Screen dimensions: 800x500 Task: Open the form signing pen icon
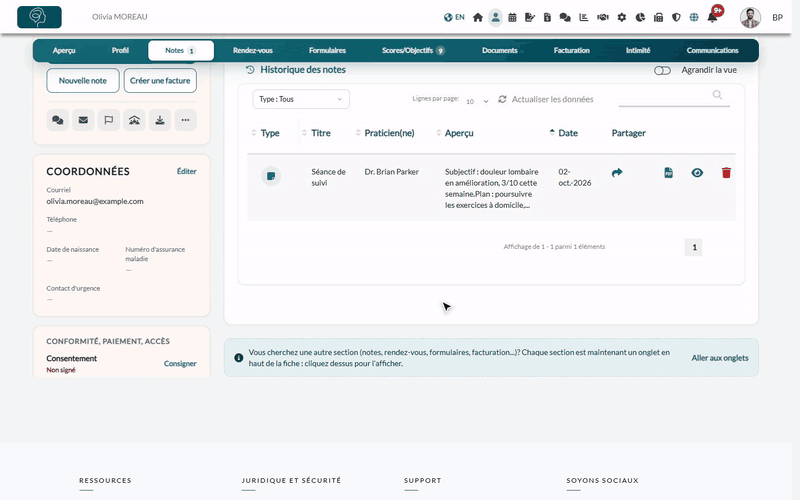click(530, 17)
